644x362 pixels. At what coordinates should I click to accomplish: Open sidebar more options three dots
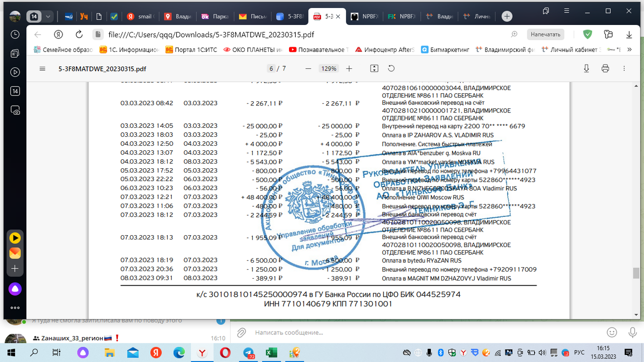pyautogui.click(x=15, y=308)
